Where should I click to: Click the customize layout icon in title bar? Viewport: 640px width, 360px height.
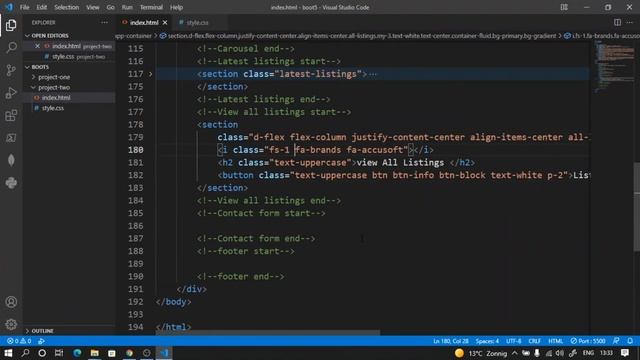tap(564, 7)
